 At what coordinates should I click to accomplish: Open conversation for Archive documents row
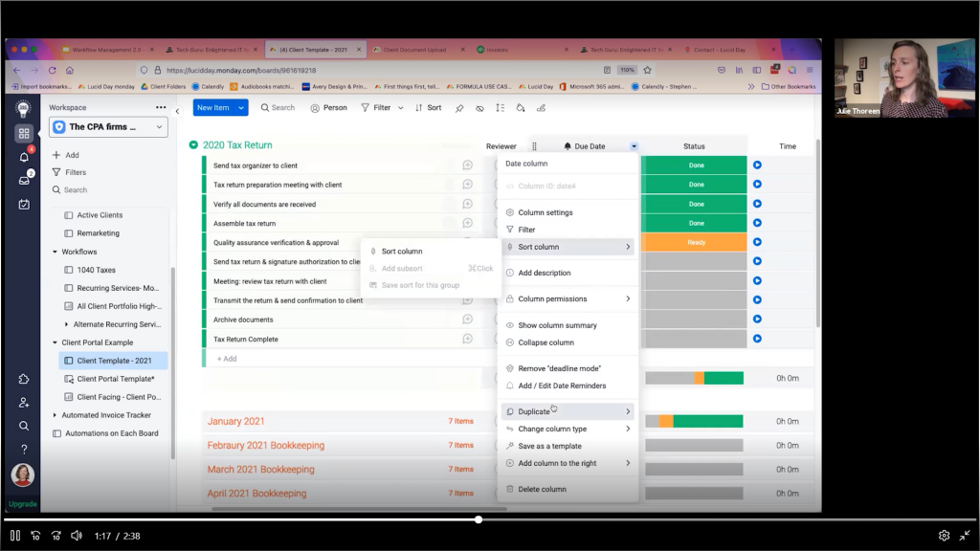click(467, 320)
